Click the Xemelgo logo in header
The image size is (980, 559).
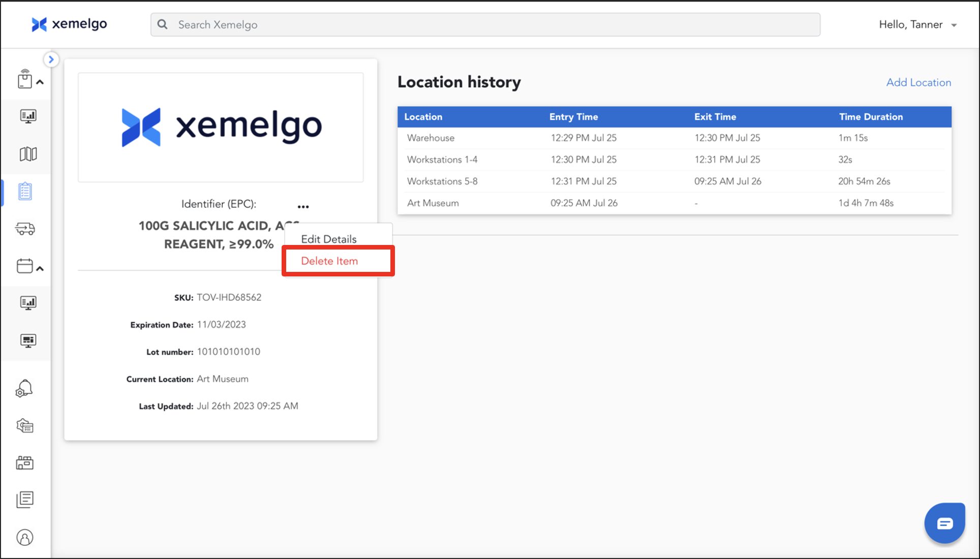(69, 24)
